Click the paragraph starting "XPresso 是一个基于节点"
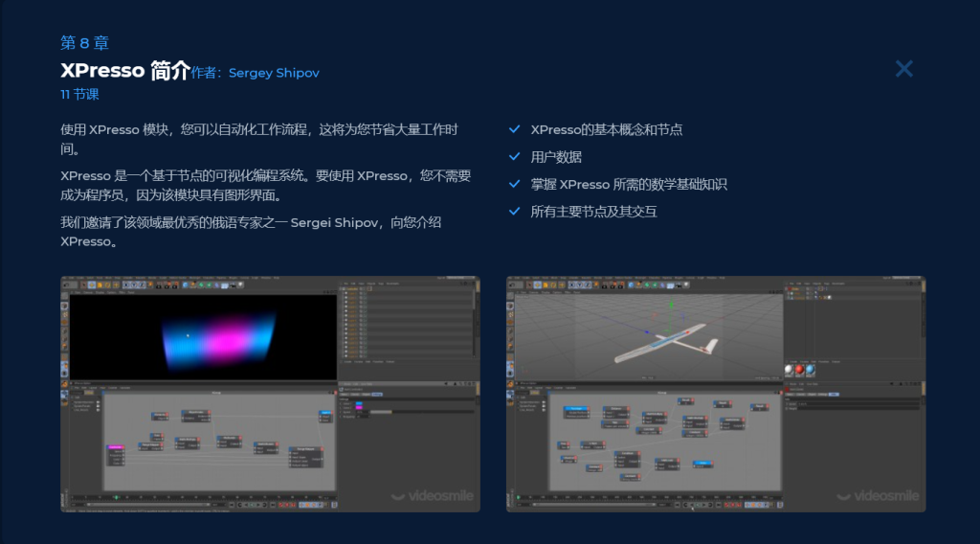Viewport: 980px width, 544px height. click(266, 186)
